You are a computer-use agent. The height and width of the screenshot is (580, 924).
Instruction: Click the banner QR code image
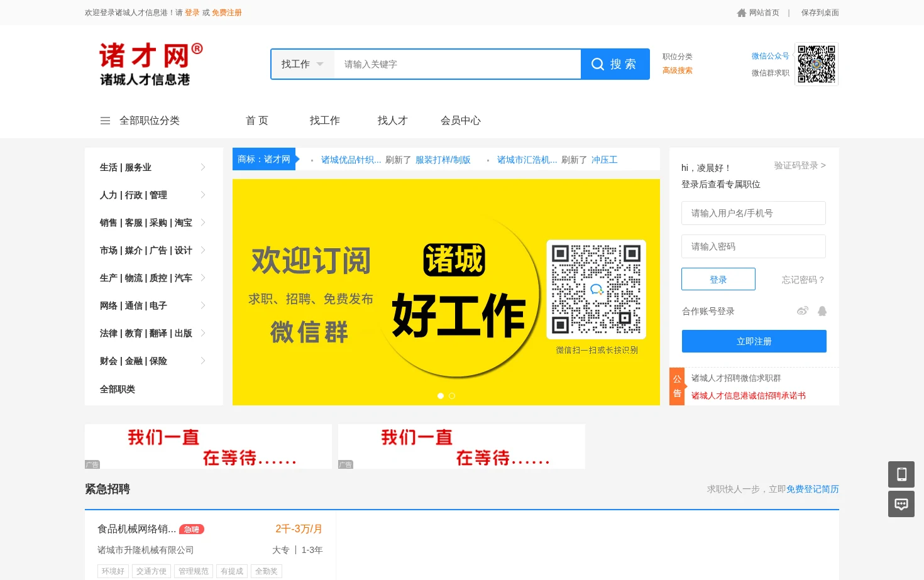pyautogui.click(x=597, y=289)
